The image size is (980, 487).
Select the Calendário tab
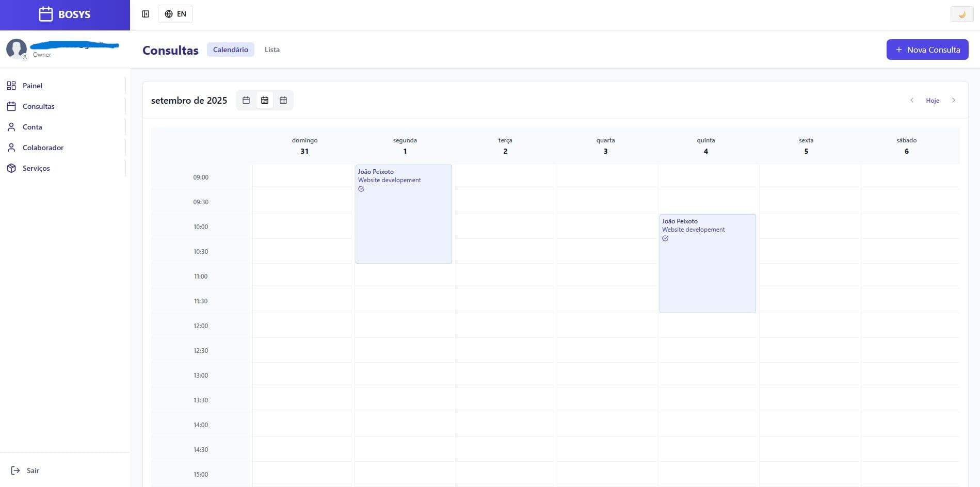(231, 50)
